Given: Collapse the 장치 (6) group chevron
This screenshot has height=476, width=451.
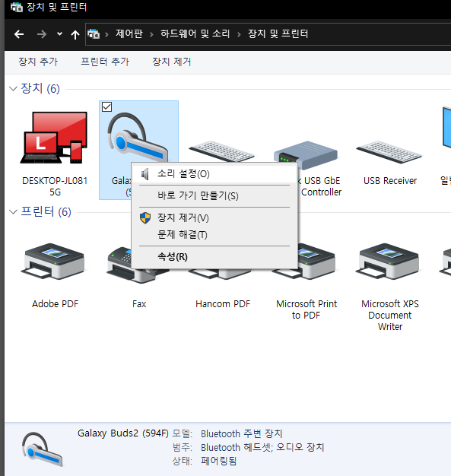Looking at the screenshot, I should pyautogui.click(x=13, y=89).
